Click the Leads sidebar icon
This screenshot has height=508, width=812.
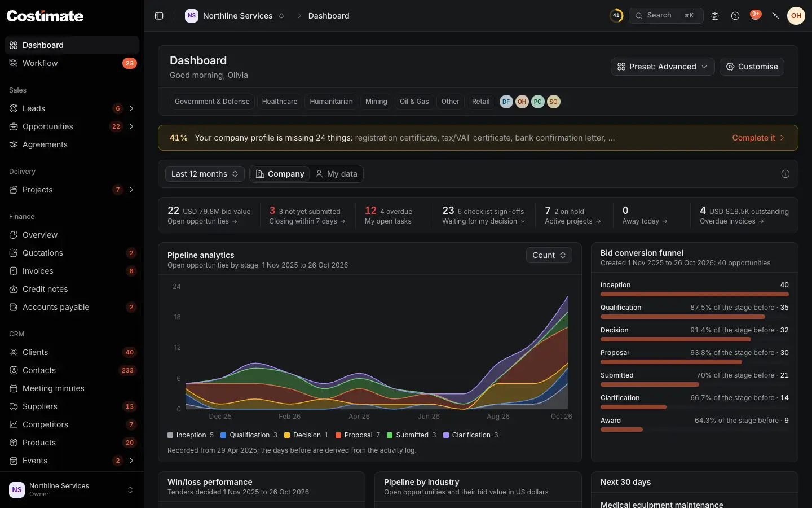click(x=14, y=108)
